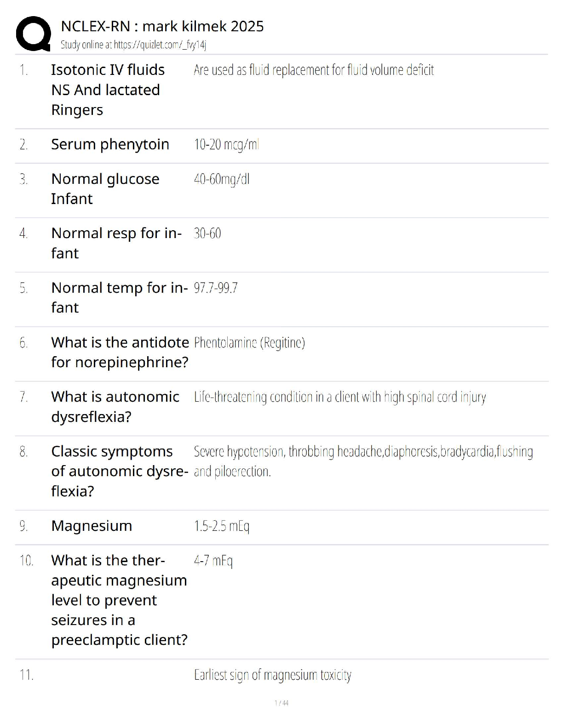Image resolution: width=563 pixels, height=728 pixels.
Task: Click the 1 / 44 page indicator
Action: (281, 703)
